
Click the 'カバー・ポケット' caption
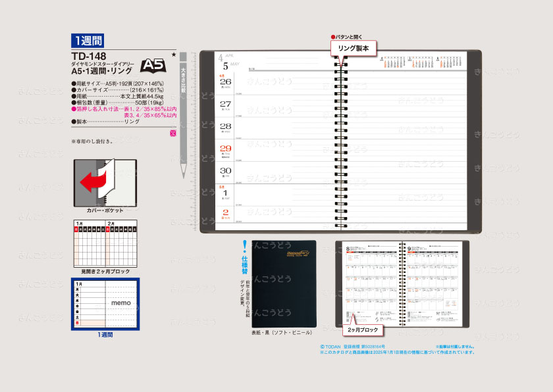105,210
